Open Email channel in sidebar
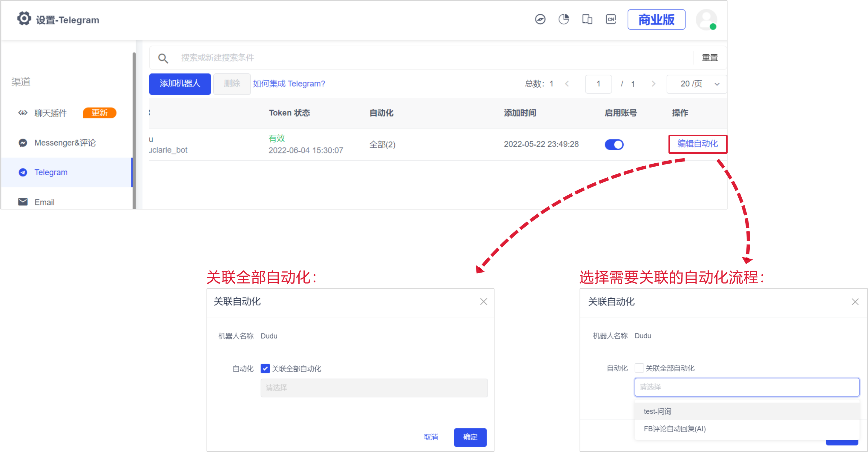 (x=44, y=202)
